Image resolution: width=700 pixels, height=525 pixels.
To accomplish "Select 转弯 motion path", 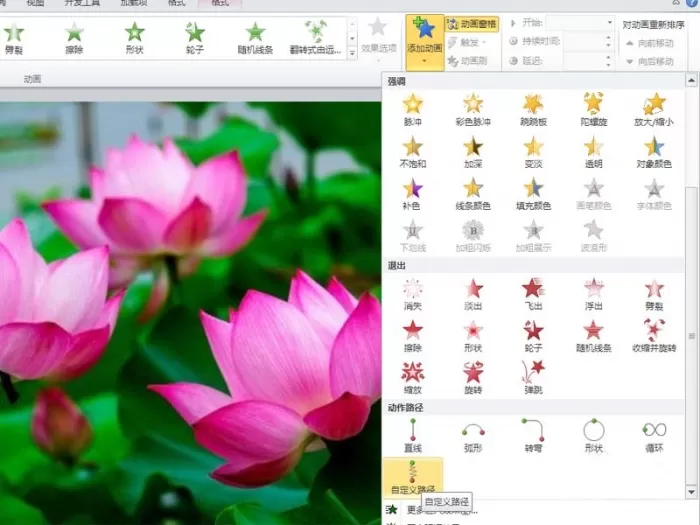I will (533, 436).
